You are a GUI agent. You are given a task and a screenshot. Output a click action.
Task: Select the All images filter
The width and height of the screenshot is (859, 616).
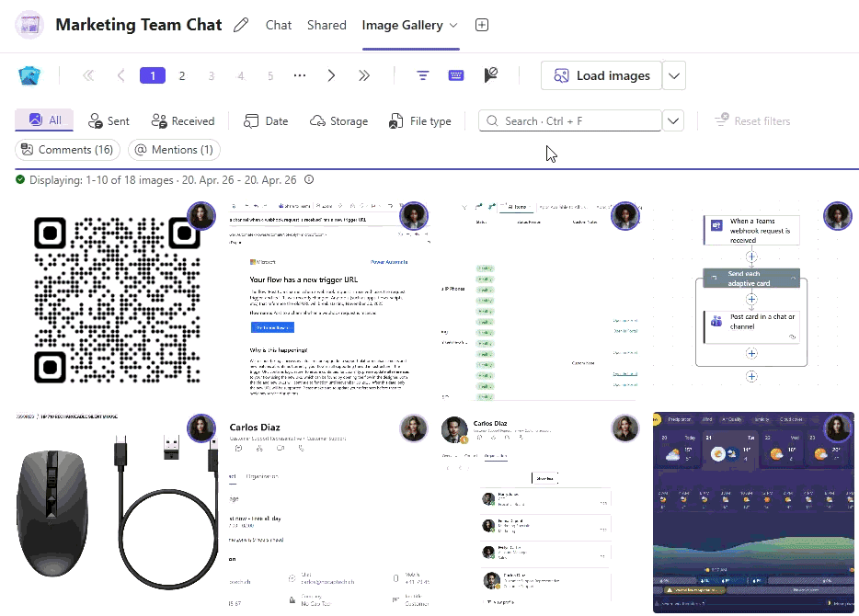tap(44, 120)
